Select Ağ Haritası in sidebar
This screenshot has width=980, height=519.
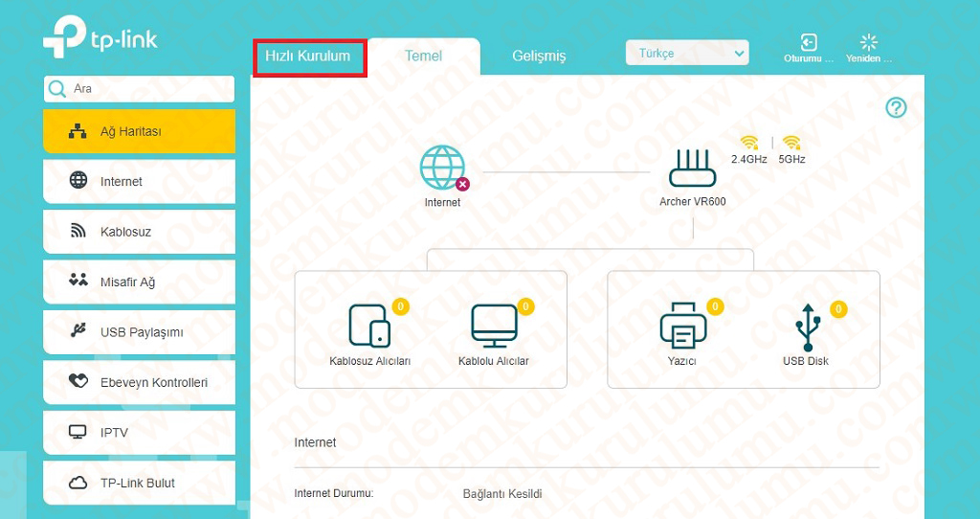click(139, 131)
